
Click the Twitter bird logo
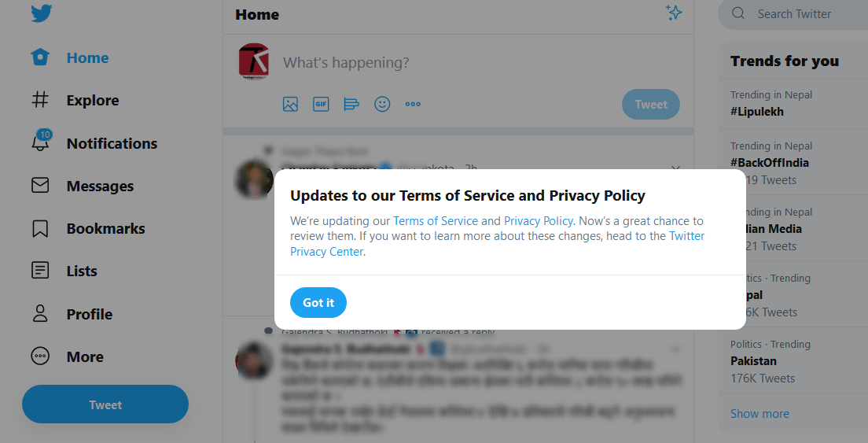(41, 13)
